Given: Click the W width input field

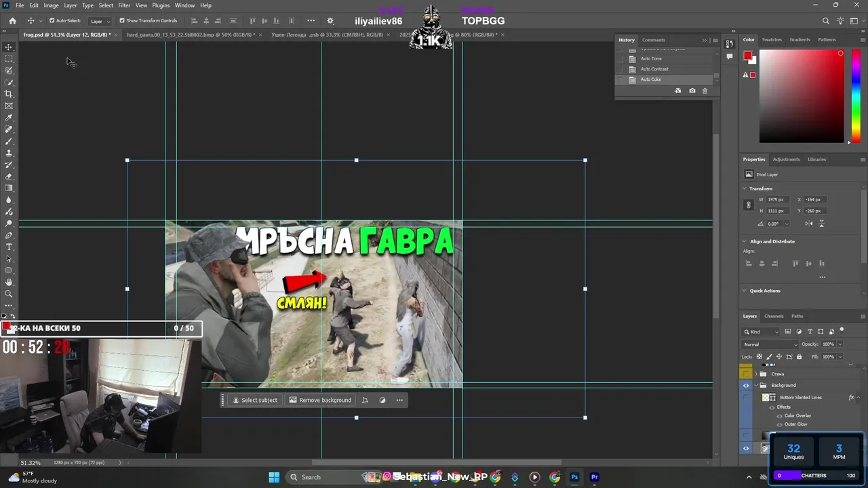Looking at the screenshot, I should (778, 199).
